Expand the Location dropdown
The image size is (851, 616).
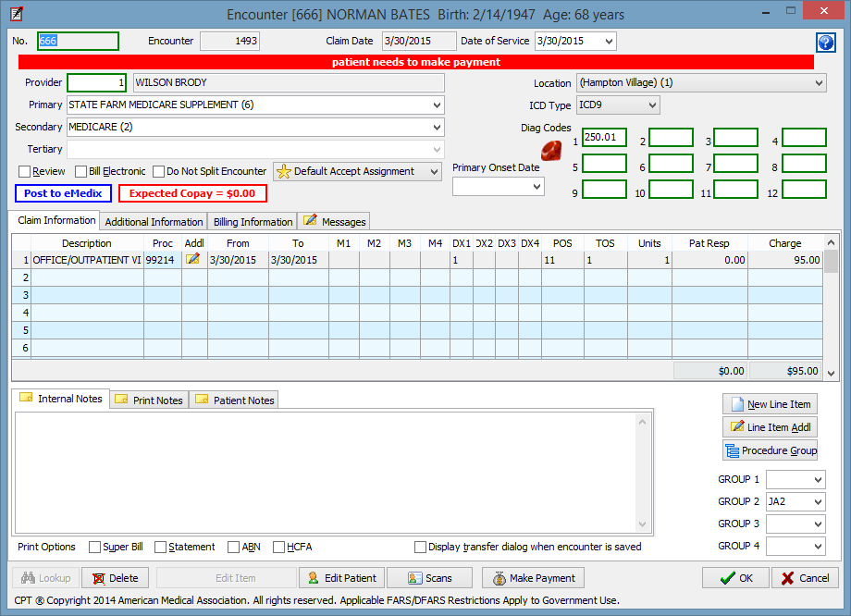coord(819,83)
